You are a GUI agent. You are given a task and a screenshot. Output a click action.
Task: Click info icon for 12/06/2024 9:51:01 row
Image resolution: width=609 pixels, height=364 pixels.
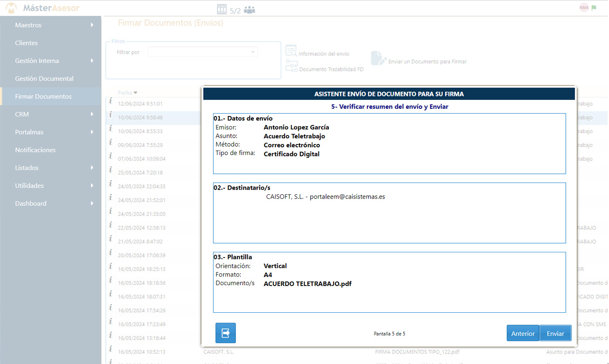coord(110,101)
